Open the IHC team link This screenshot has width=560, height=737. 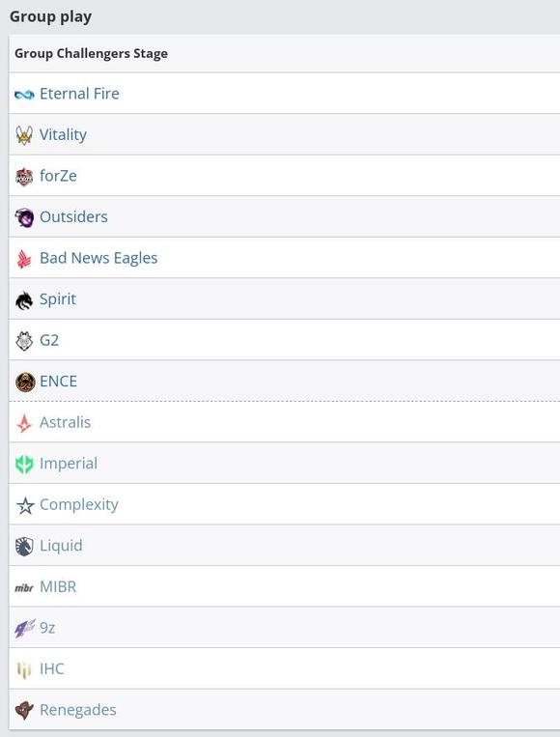[52, 668]
